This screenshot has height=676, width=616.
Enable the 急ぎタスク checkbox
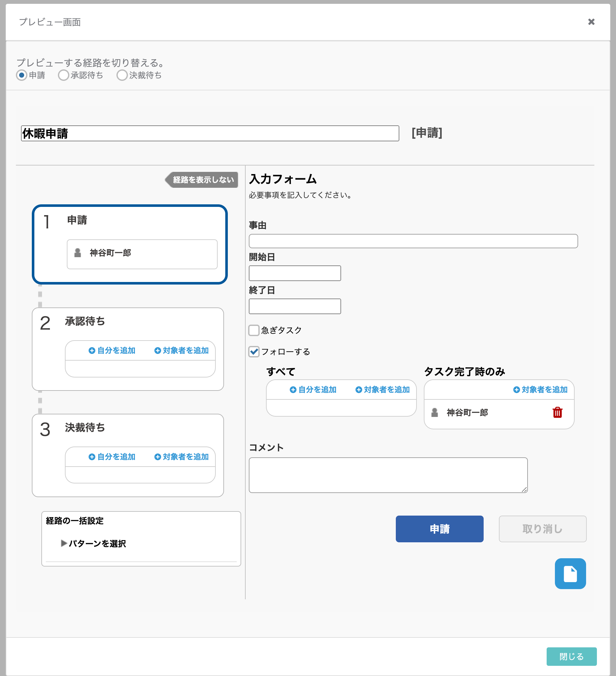254,330
